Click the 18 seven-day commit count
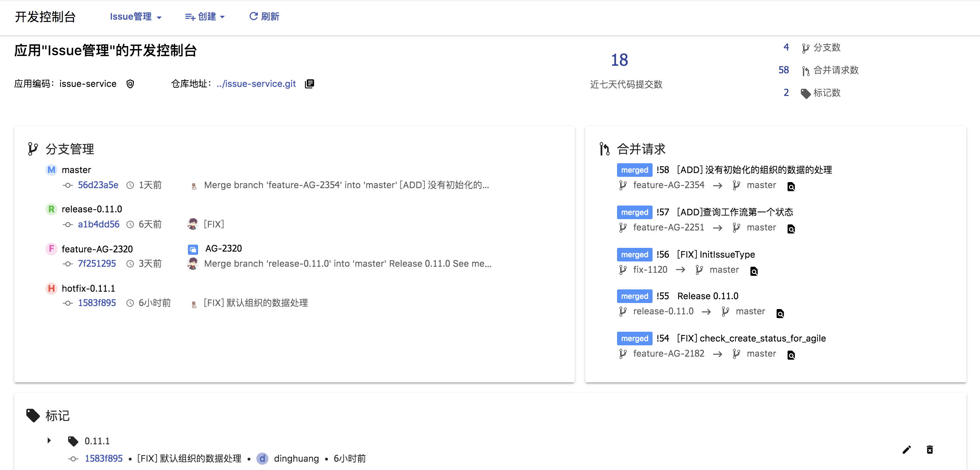 pos(619,60)
